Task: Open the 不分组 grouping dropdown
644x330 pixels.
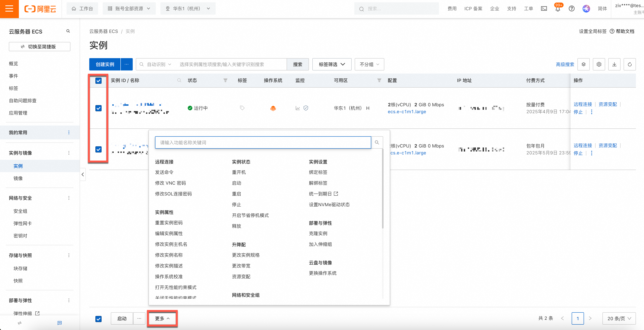Action: click(369, 64)
